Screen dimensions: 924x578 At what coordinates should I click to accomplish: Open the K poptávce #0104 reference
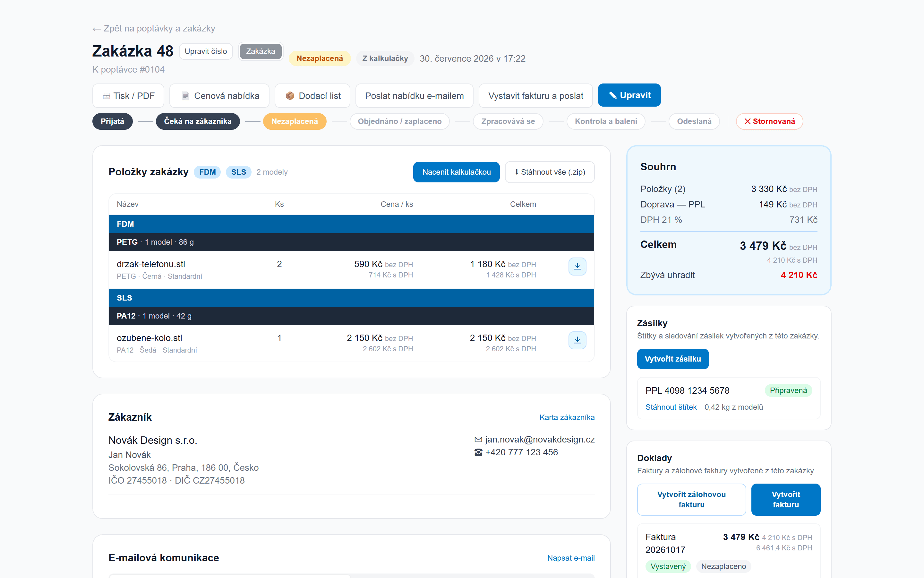click(128, 70)
